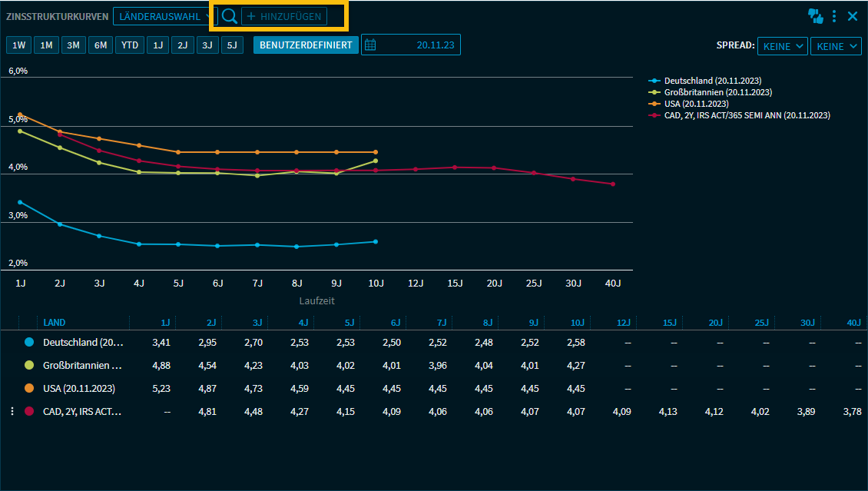Expand the first Spread KEINE dropdown

[782, 46]
